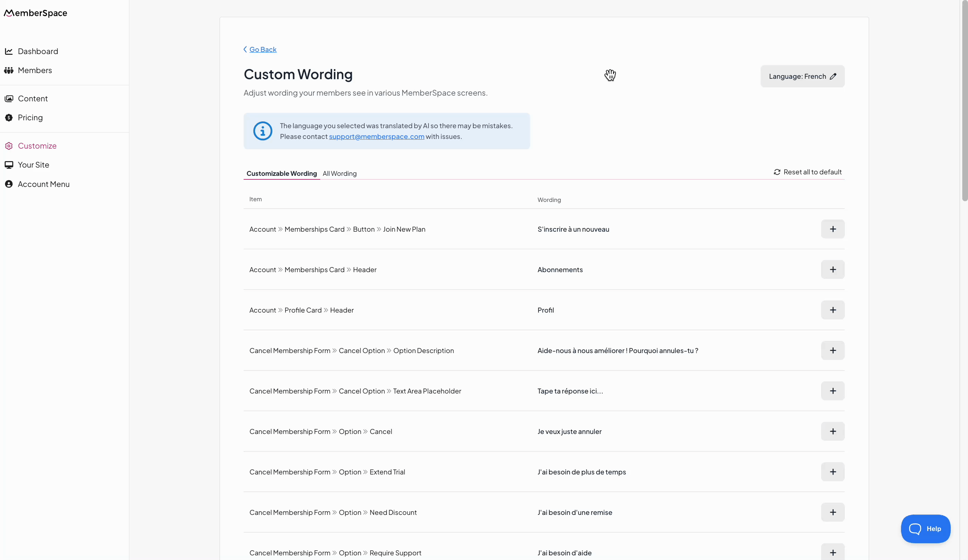
Task: Click the Go Back link
Action: coord(263,49)
